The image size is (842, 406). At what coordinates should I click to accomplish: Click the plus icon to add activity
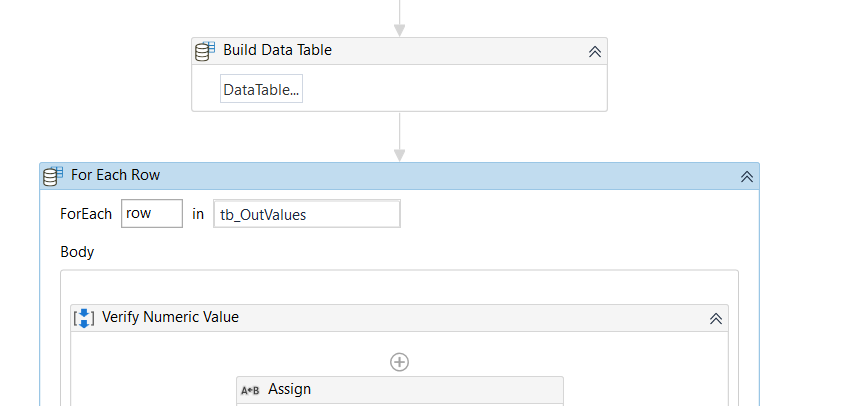click(399, 362)
